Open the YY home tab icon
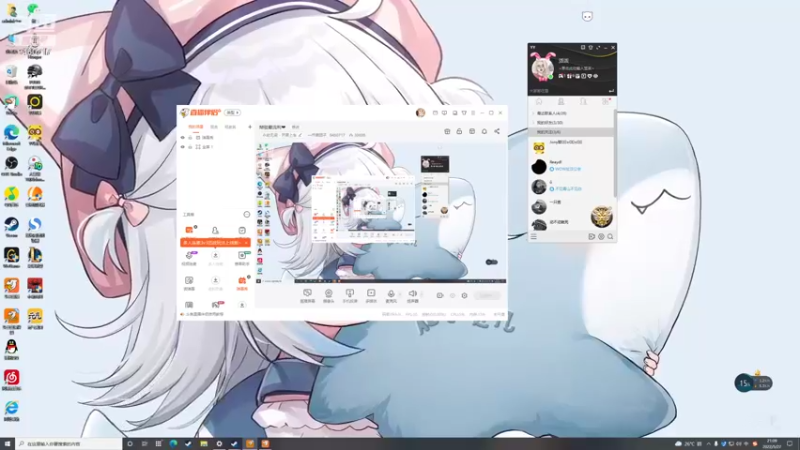 539,102
